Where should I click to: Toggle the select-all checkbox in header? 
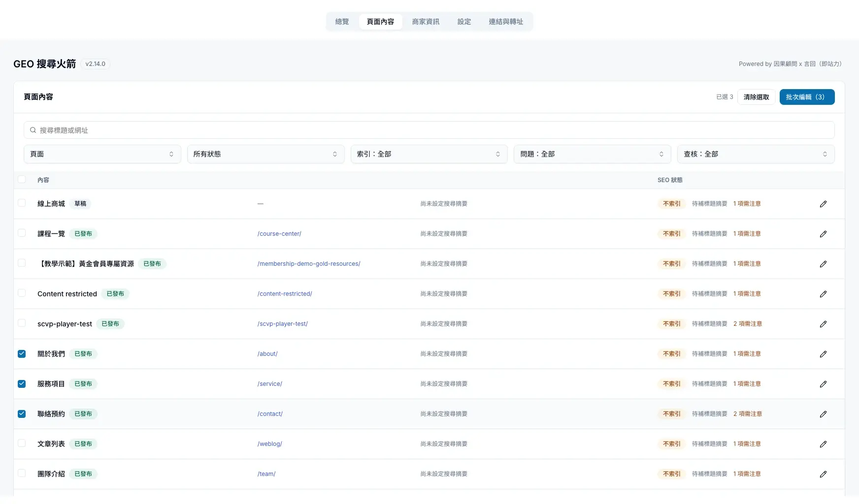22,179
